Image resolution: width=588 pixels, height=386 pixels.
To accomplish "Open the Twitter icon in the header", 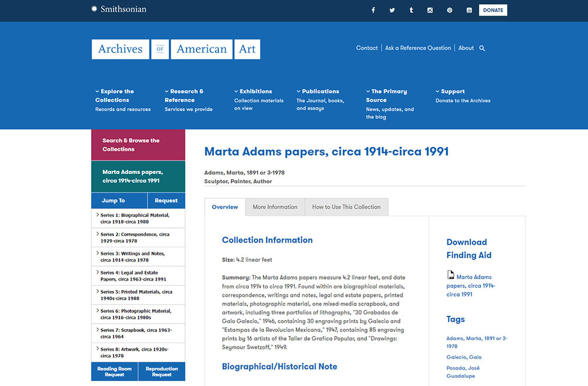I will 392,10.
